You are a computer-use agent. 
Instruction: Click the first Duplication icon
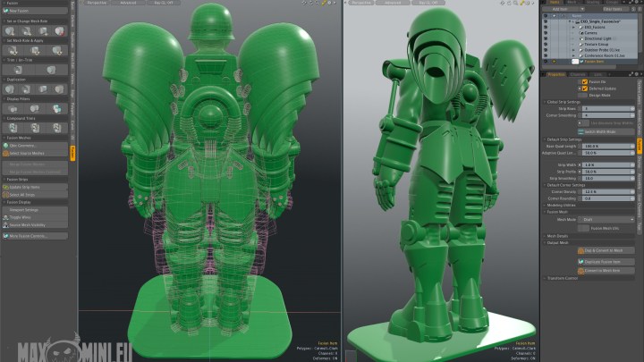[10, 89]
